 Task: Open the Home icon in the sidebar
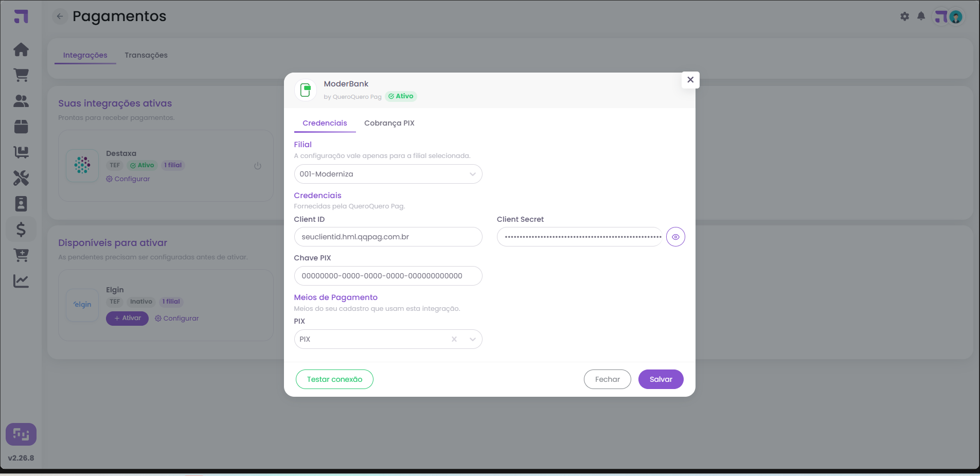click(21, 49)
